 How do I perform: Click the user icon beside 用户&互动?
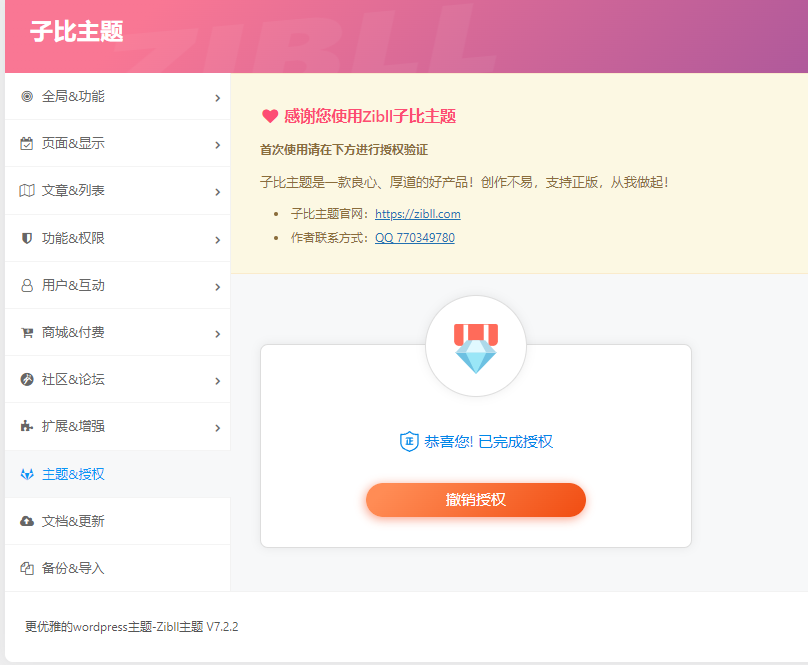(27, 286)
